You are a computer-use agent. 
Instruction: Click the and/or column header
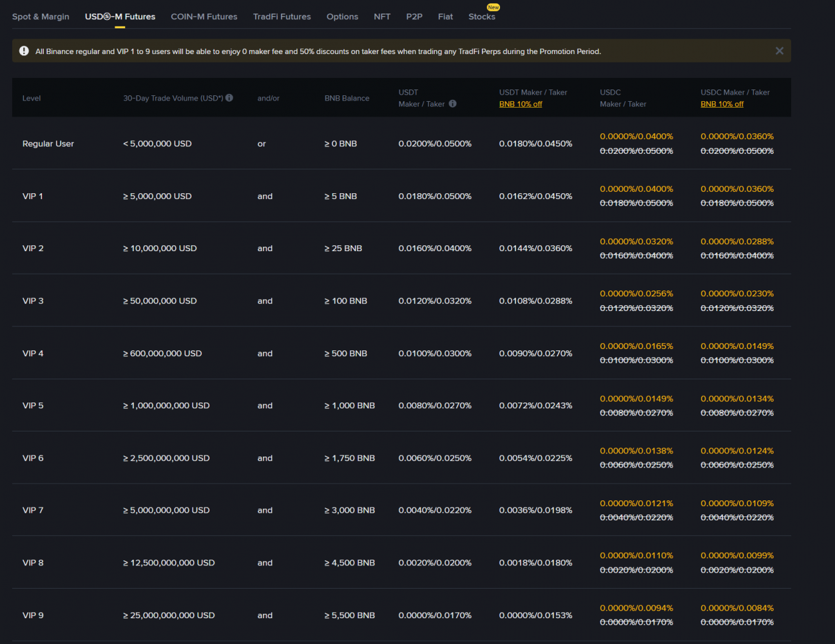tap(269, 99)
